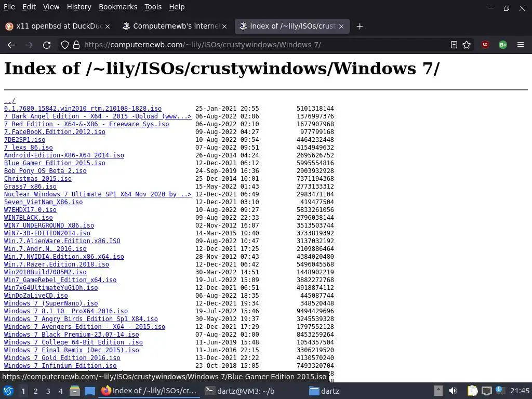Click the blue show-desktop taskbar icon
The height and width of the screenshot is (399, 532).
tap(89, 391)
